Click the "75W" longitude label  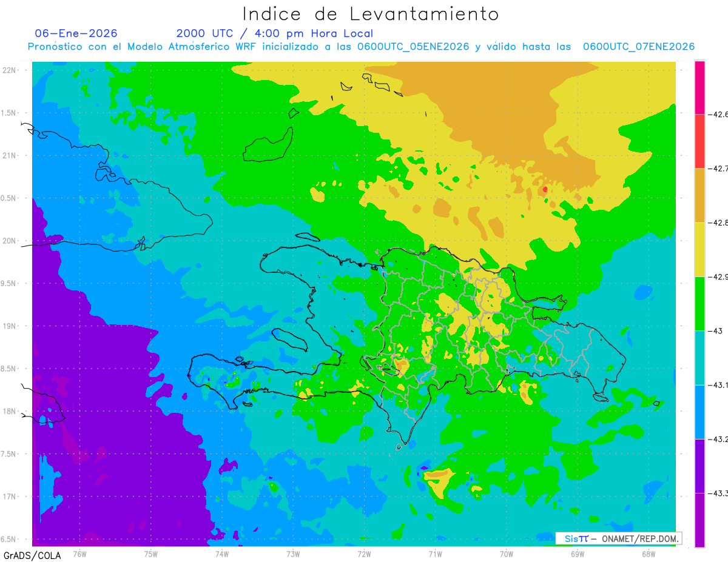point(151,554)
